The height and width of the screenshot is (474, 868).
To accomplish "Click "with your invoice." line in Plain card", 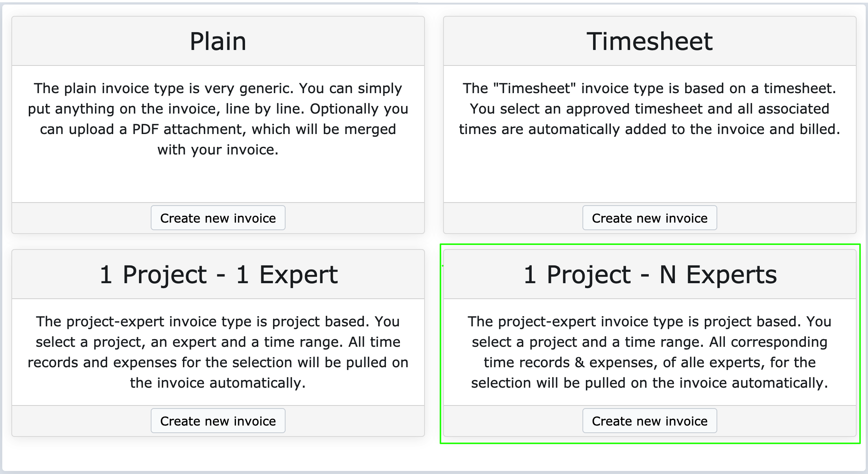I will 218,150.
